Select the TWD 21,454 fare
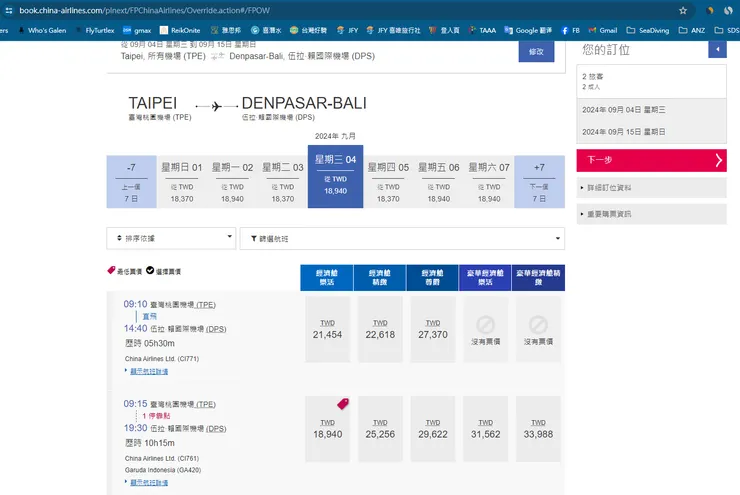The height and width of the screenshot is (495, 740). (x=328, y=329)
